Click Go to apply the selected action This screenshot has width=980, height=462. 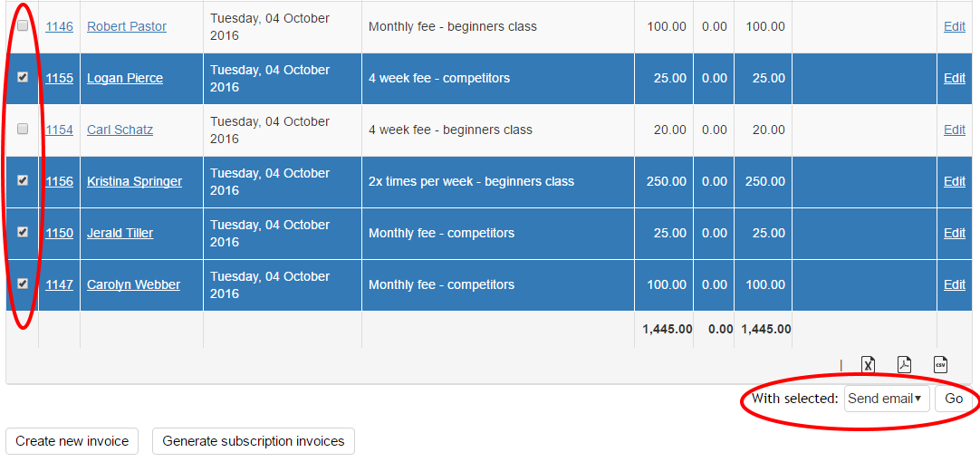pyautogui.click(x=954, y=399)
